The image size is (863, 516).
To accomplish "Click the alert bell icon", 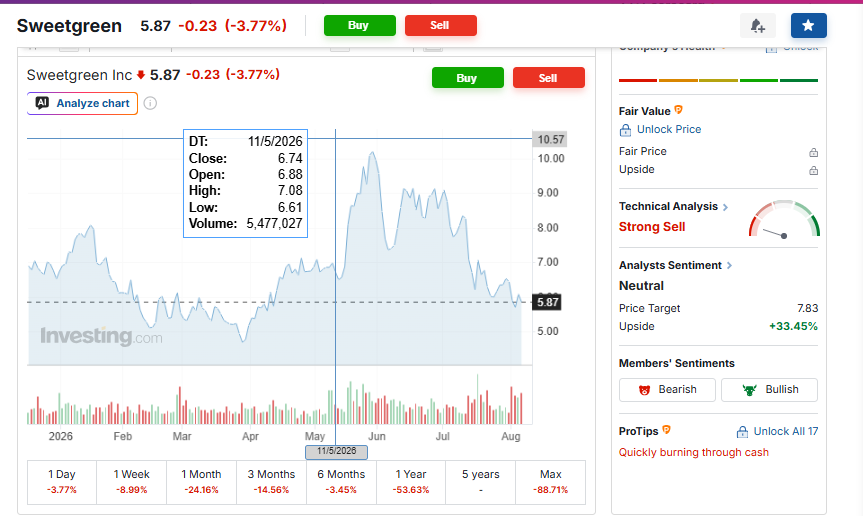I will [758, 25].
